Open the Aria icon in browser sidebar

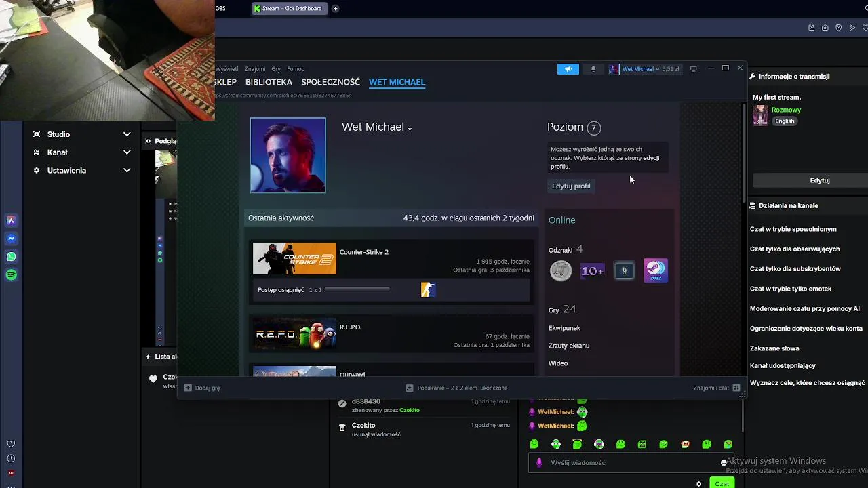11,220
